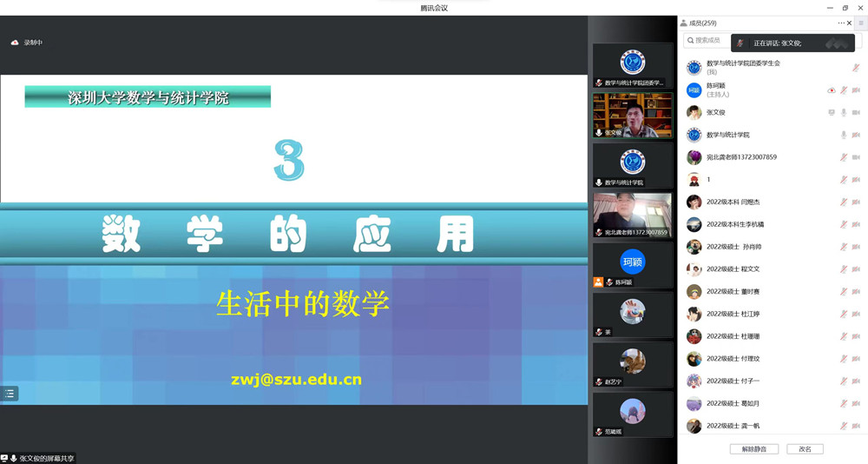Click the 改名 button
The width and height of the screenshot is (868, 464).
[805, 449]
